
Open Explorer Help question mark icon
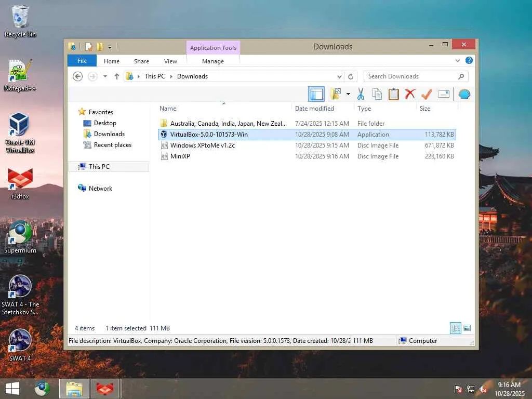(x=469, y=60)
